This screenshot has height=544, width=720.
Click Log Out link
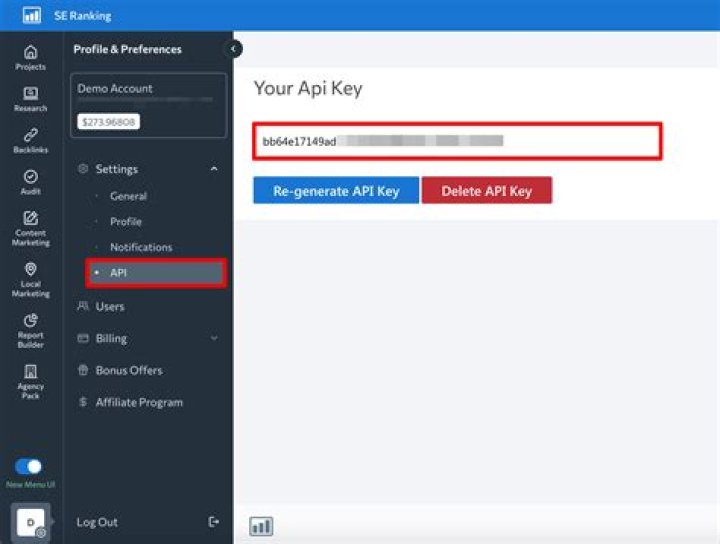pyautogui.click(x=97, y=522)
